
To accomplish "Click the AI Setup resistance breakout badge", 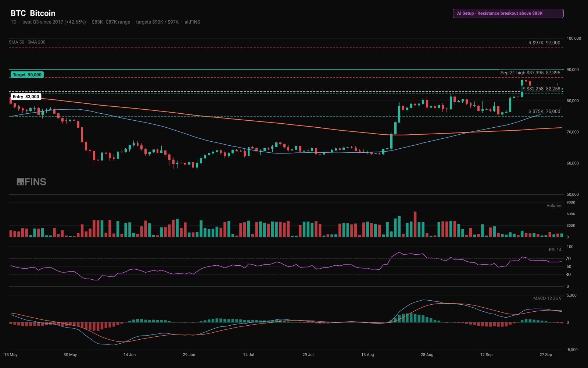I will click(508, 13).
